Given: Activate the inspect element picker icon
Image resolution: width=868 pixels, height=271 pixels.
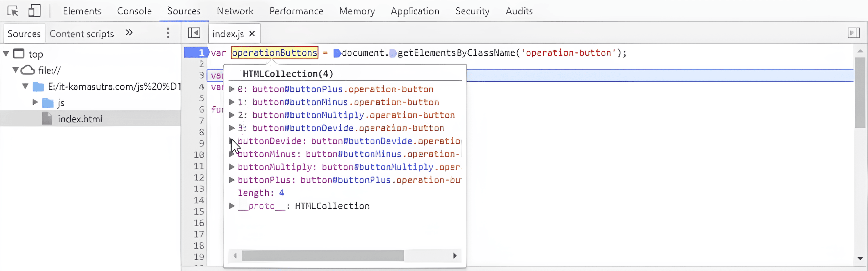Looking at the screenshot, I should (13, 11).
